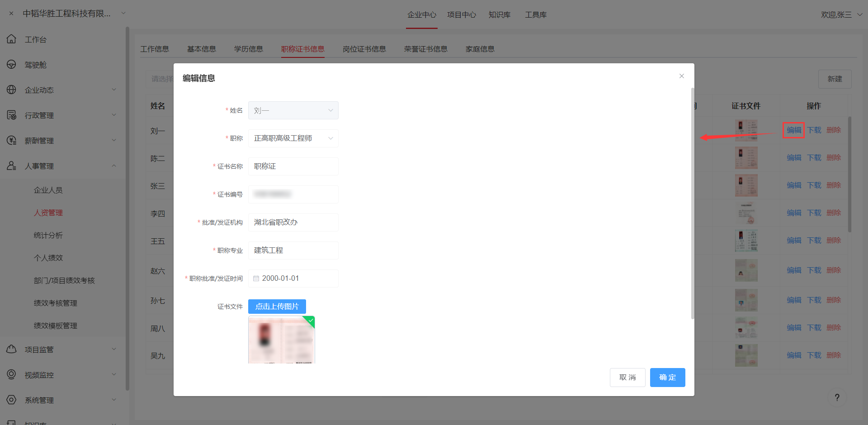
Task: Click 编辑 link in 刘一 row
Action: pyautogui.click(x=794, y=130)
